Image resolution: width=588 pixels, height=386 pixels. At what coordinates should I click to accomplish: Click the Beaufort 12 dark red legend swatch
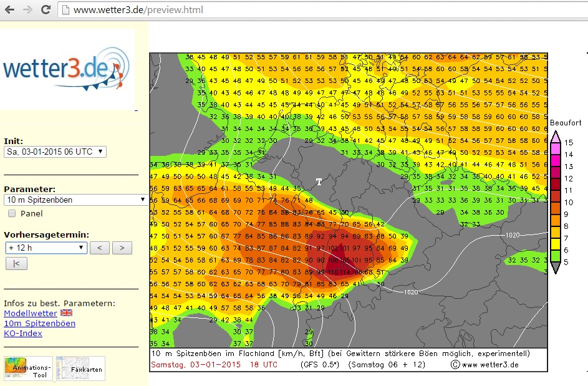coord(554,178)
